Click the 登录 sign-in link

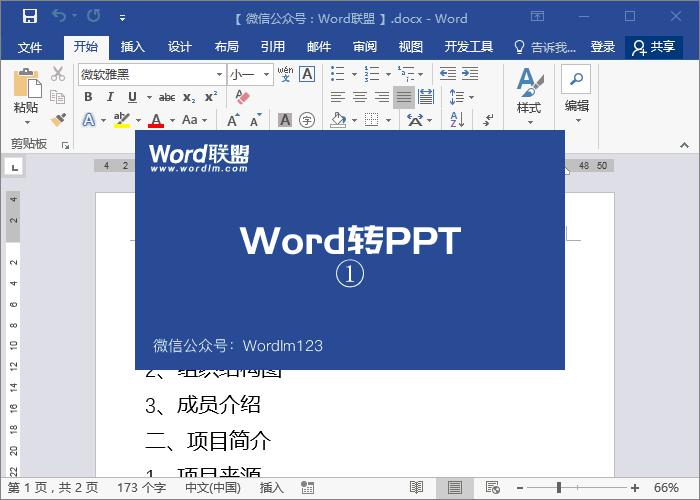[603, 46]
